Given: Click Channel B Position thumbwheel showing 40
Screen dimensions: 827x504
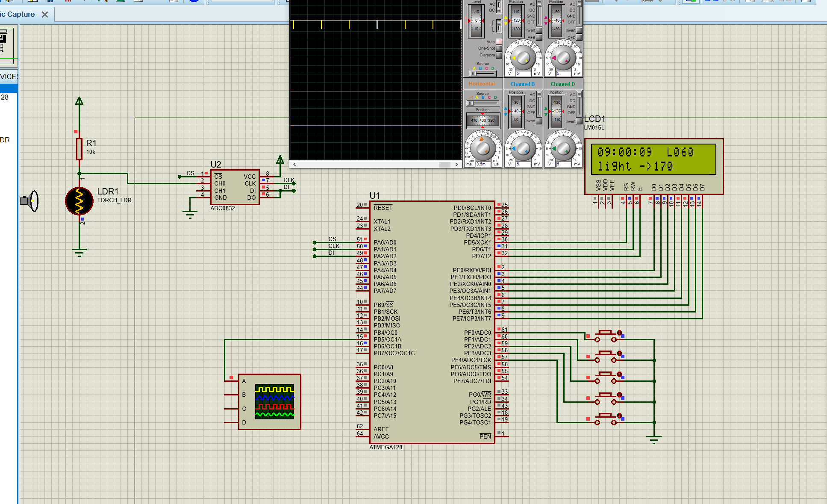Looking at the screenshot, I should click(516, 111).
